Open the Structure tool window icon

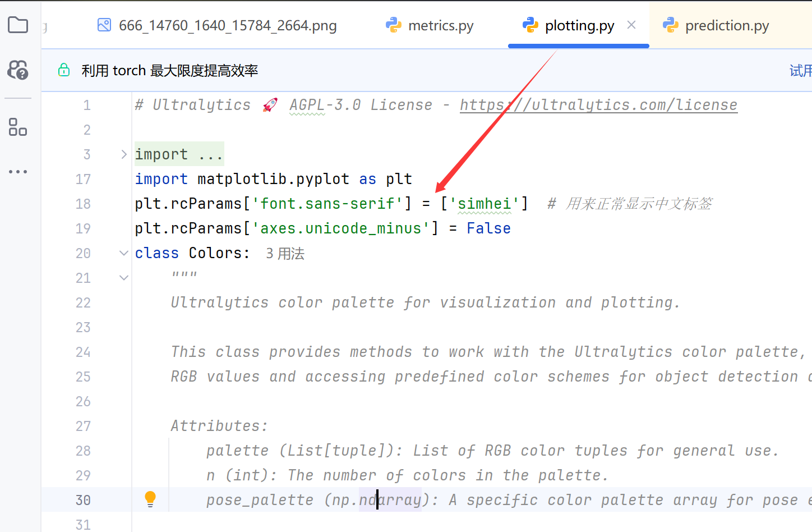click(x=18, y=127)
